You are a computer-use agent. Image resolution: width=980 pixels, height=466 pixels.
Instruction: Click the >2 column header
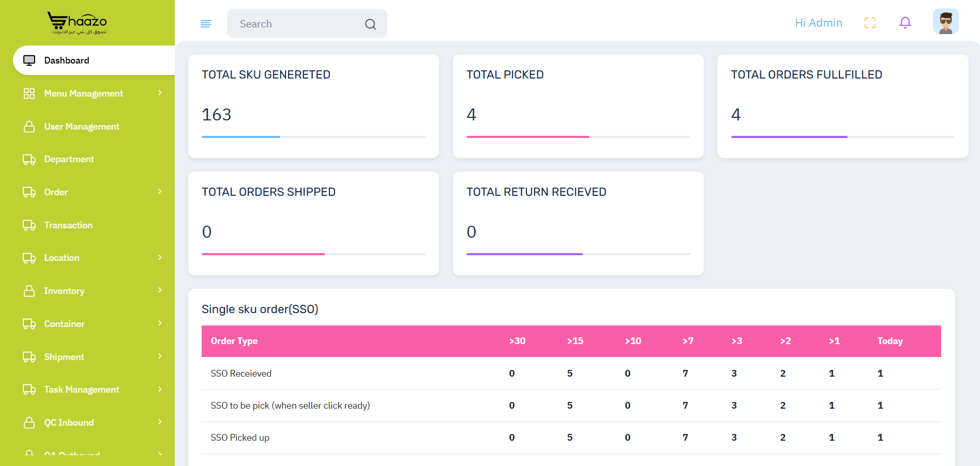click(x=786, y=341)
